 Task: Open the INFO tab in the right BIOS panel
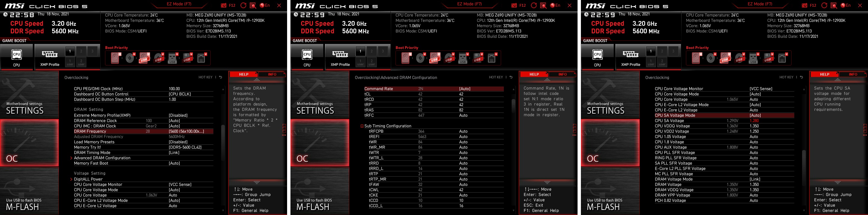tap(853, 74)
